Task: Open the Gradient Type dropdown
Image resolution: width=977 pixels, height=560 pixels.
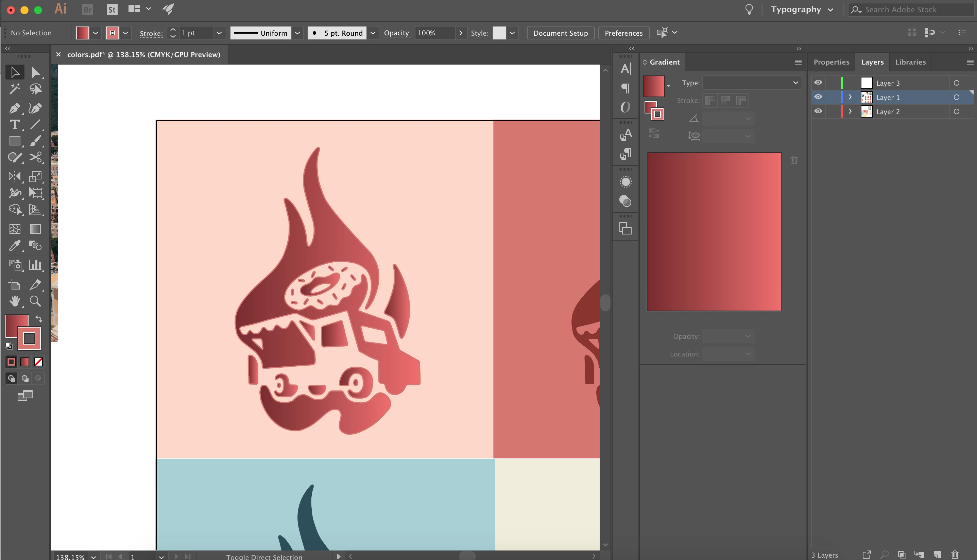Action: point(752,83)
